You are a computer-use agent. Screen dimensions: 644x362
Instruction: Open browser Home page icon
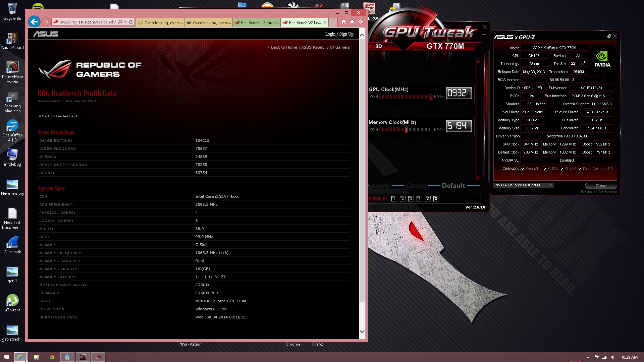coord(343,22)
